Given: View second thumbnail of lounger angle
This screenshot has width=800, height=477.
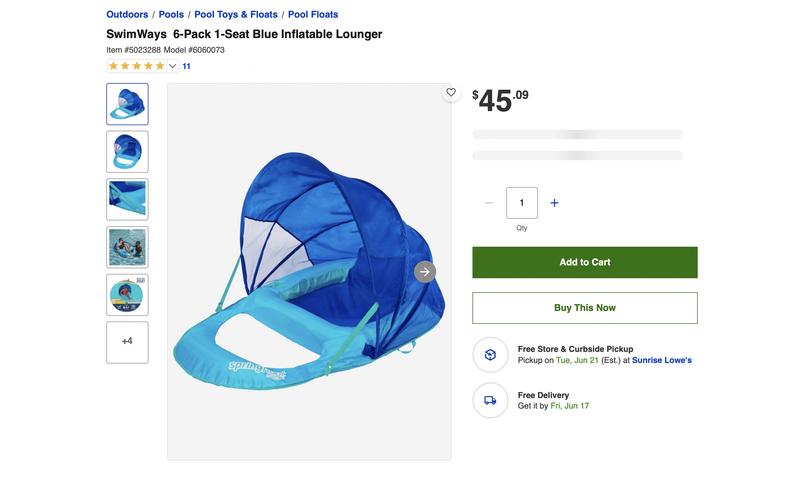Looking at the screenshot, I should coord(128,152).
